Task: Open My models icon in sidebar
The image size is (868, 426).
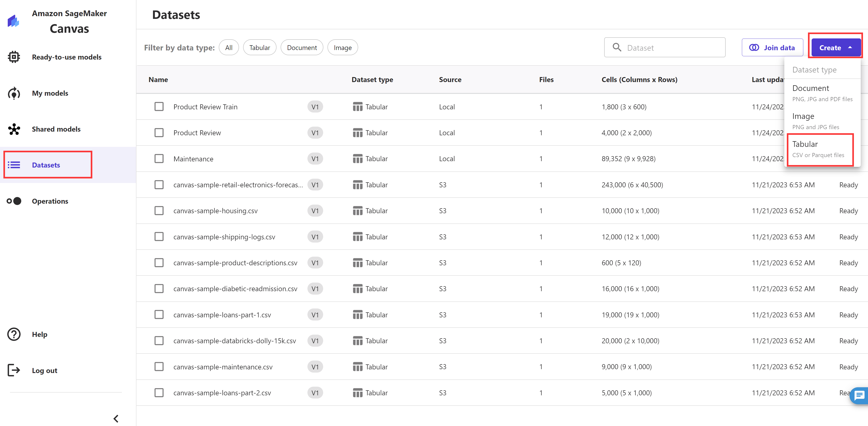Action: pyautogui.click(x=14, y=93)
